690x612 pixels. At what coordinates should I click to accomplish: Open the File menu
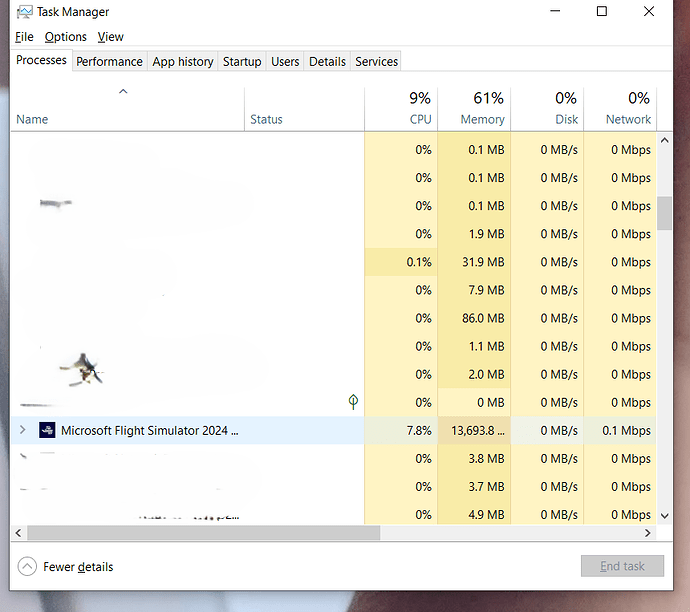(x=24, y=37)
